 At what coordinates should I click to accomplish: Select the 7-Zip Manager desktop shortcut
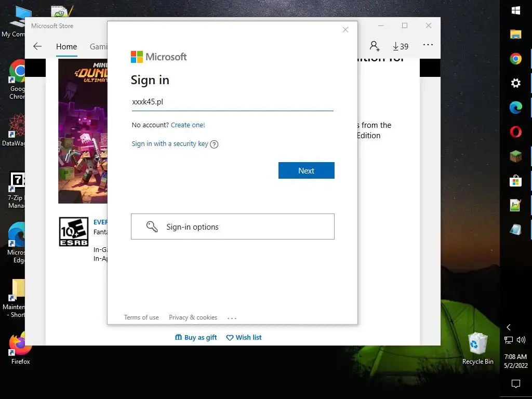point(16,190)
